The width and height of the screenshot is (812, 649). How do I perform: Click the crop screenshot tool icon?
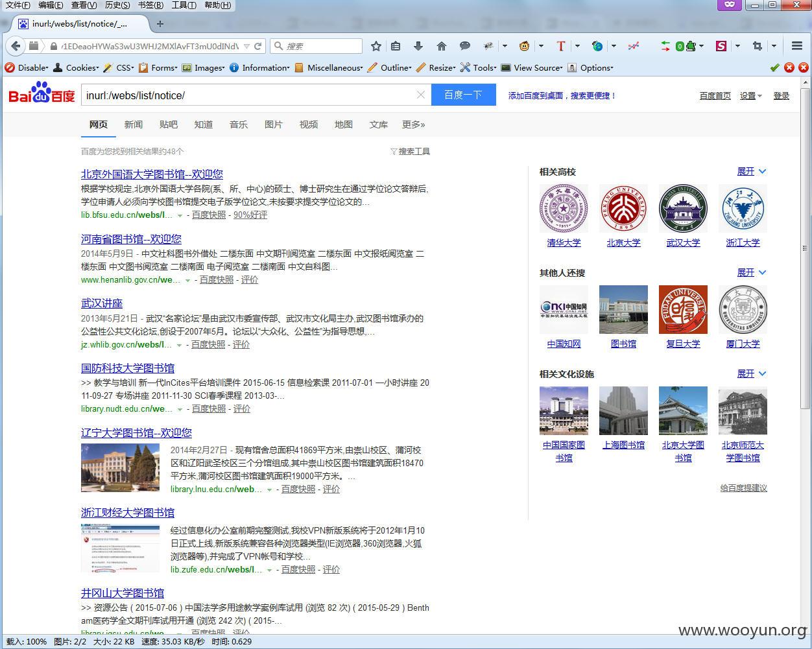tap(757, 46)
